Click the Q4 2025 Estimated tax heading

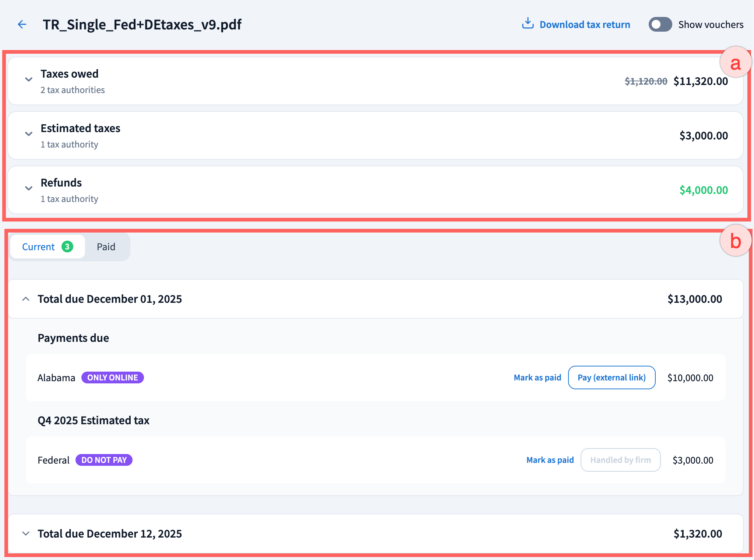tap(94, 420)
